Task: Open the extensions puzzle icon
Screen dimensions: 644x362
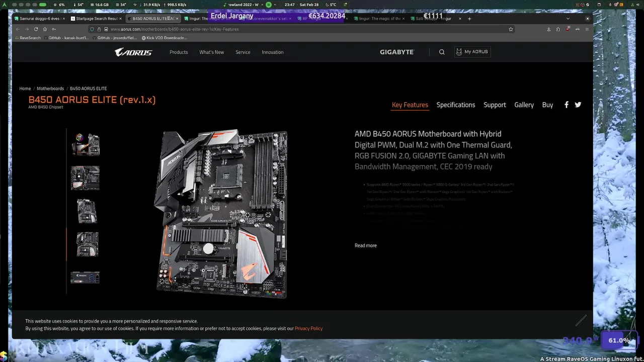Action: (558, 29)
